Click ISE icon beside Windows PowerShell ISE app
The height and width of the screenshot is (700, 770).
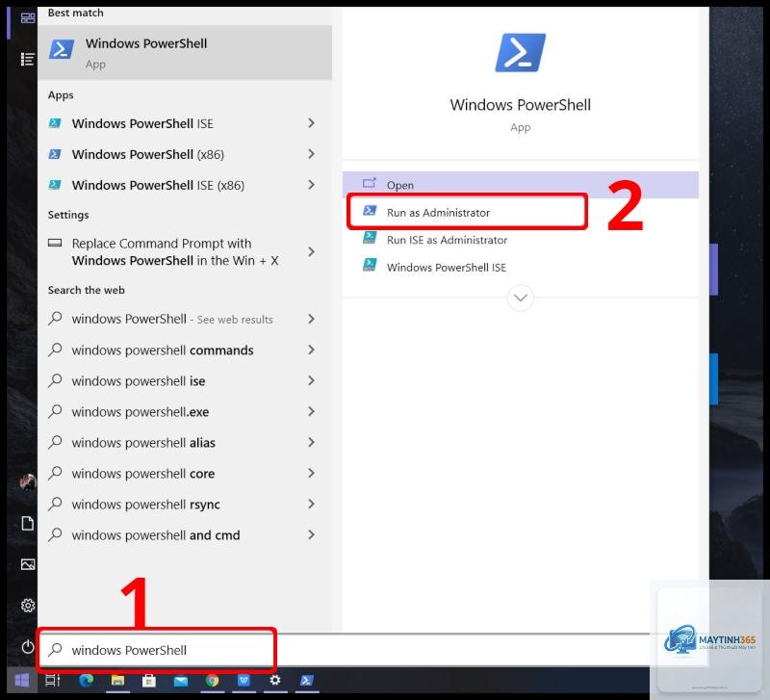pyautogui.click(x=55, y=123)
